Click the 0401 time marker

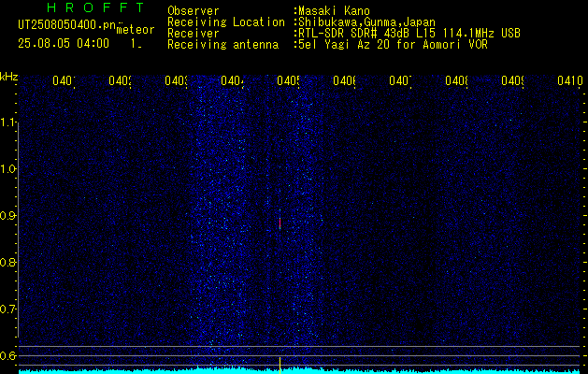pos(64,81)
